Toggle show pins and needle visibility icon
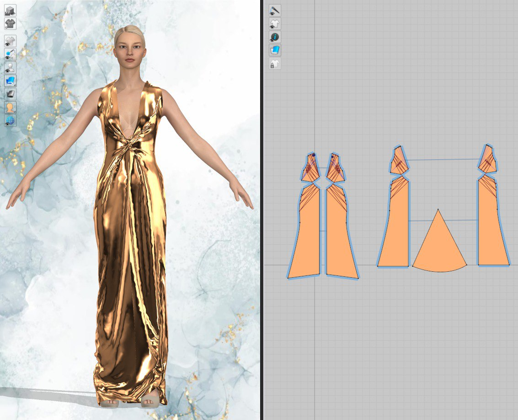The width and height of the screenshot is (518, 420). pyautogui.click(x=10, y=54)
